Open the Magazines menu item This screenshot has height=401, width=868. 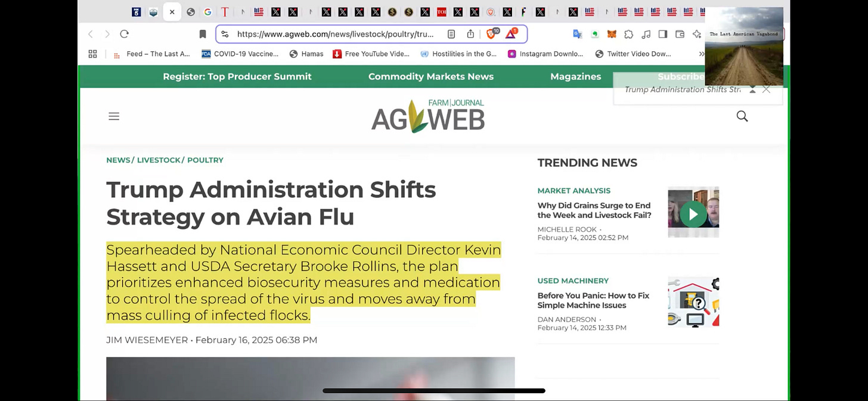click(576, 76)
